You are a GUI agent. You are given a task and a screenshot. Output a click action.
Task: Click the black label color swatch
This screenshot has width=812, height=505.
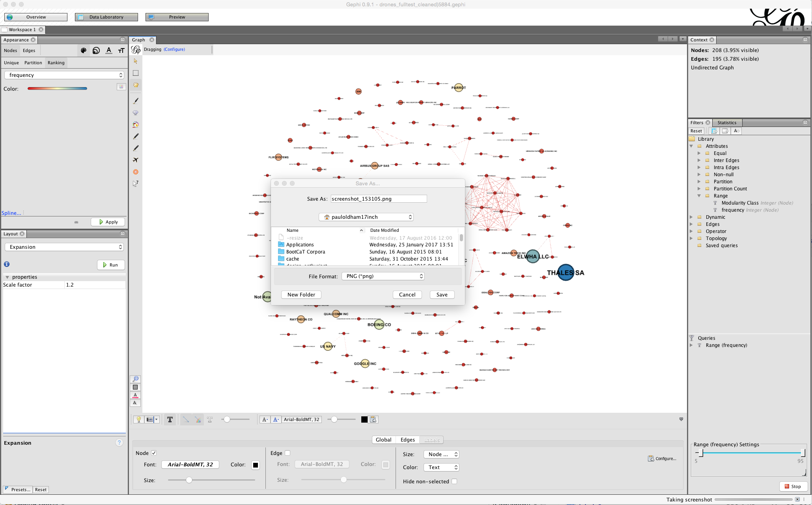(256, 465)
